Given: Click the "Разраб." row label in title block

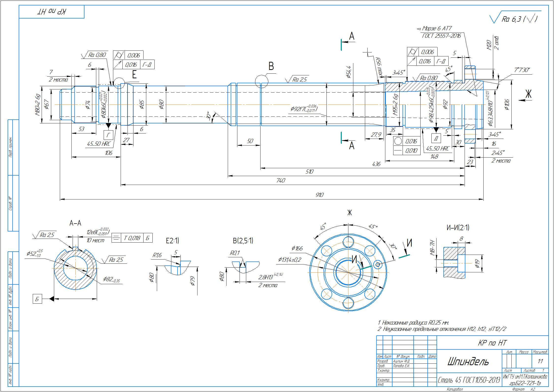Looking at the screenshot, I should [x=382, y=361].
